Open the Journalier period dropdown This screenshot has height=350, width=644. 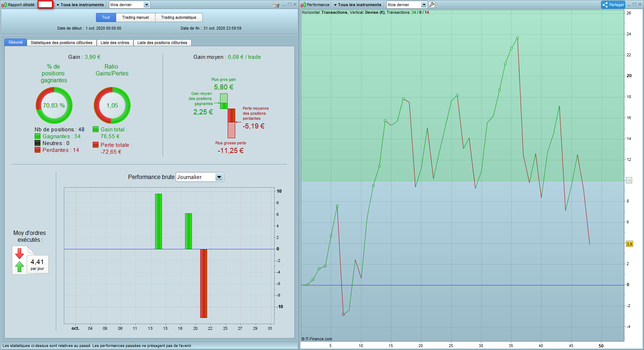point(200,177)
